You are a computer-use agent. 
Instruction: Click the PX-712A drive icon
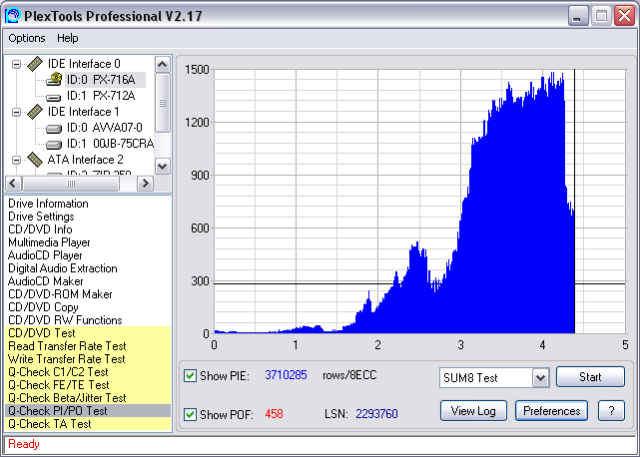point(55,96)
